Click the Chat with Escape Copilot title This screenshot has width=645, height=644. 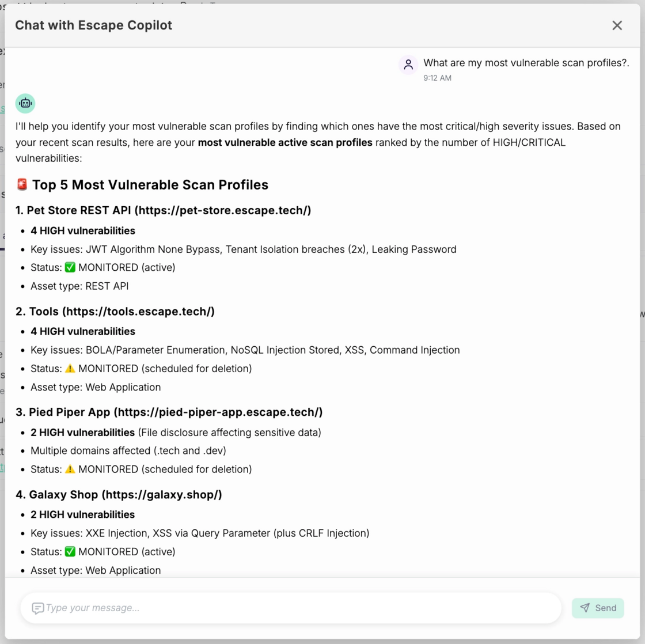93,25
